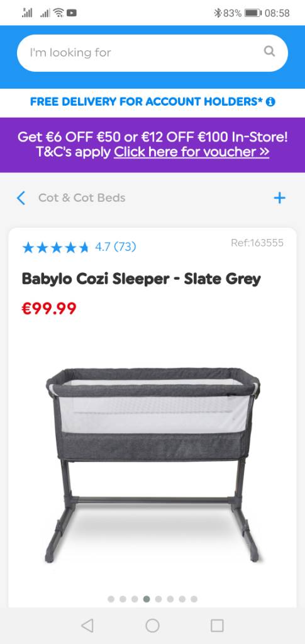Open recent apps square button
Screen dimensions: 305x644
pos(217,626)
